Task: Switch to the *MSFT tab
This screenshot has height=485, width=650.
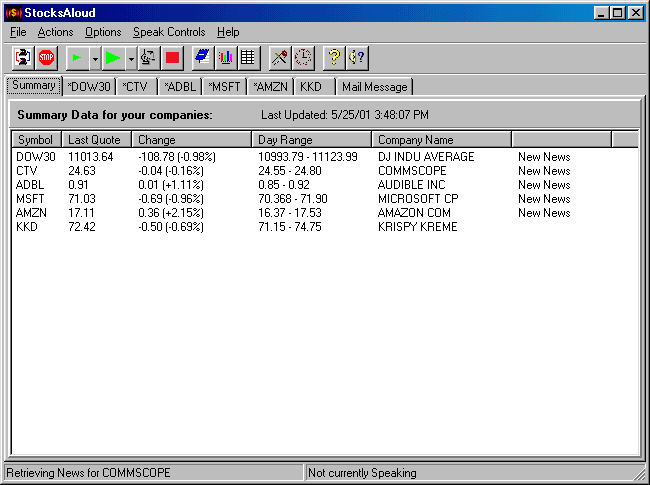Action: click(224, 87)
